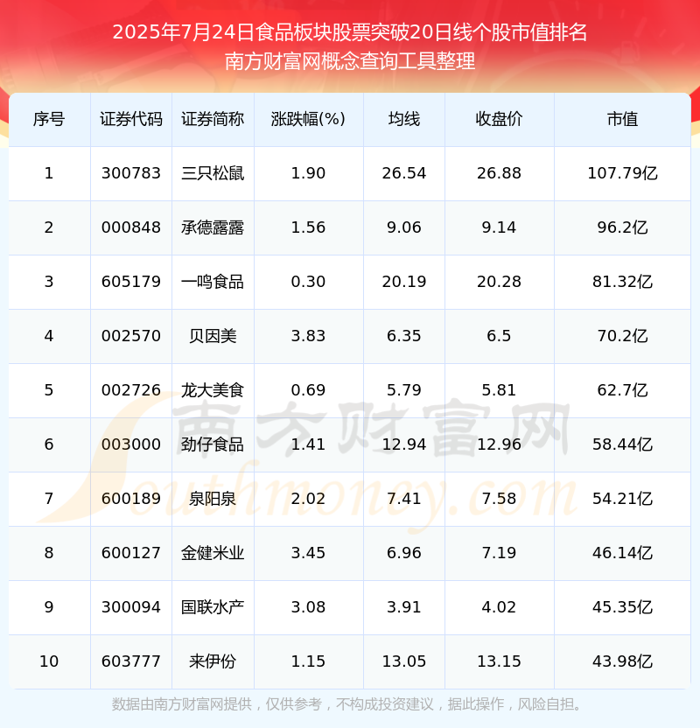Click the 均线 column header
700x728 pixels.
pyautogui.click(x=404, y=119)
